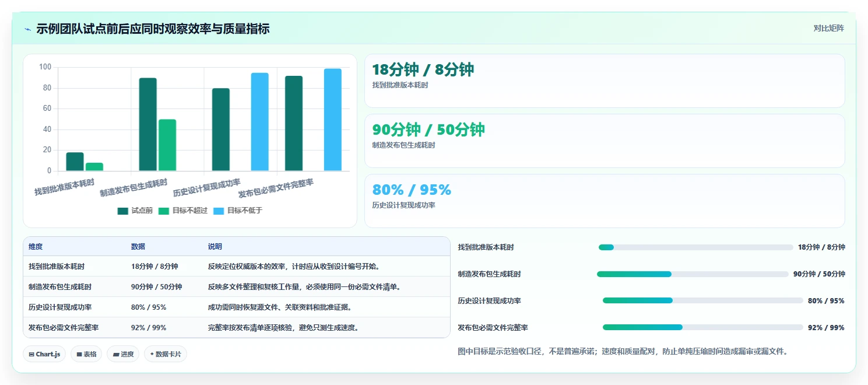The width and height of the screenshot is (868, 385).
Task: Click chart axis label 历史设计复现成功率
Action: (207, 187)
